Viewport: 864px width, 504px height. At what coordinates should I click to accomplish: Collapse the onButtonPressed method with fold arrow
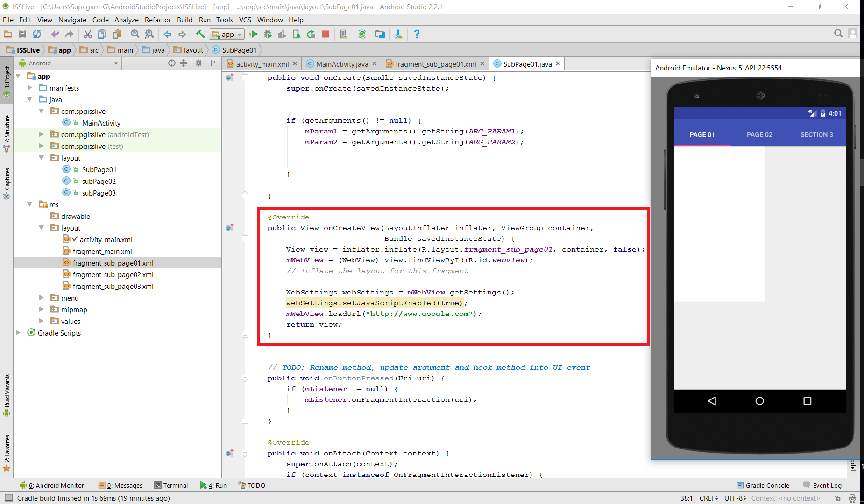click(x=245, y=378)
